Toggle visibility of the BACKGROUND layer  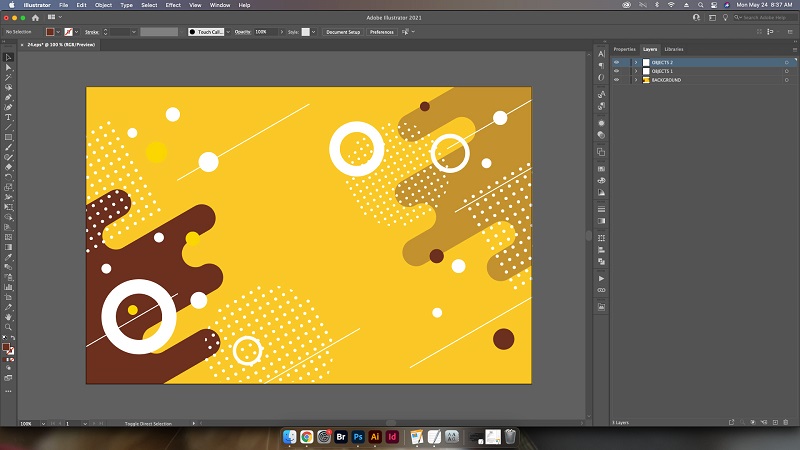(x=616, y=80)
